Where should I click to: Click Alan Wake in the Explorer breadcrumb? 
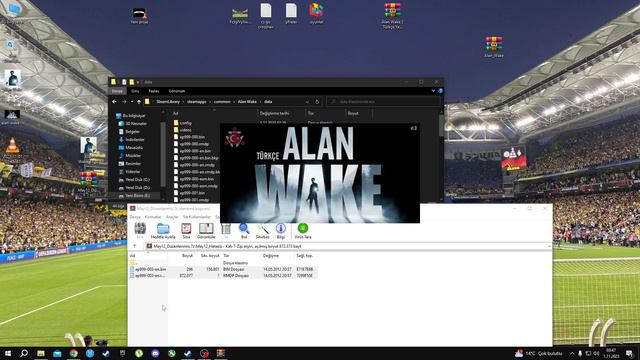pos(247,102)
